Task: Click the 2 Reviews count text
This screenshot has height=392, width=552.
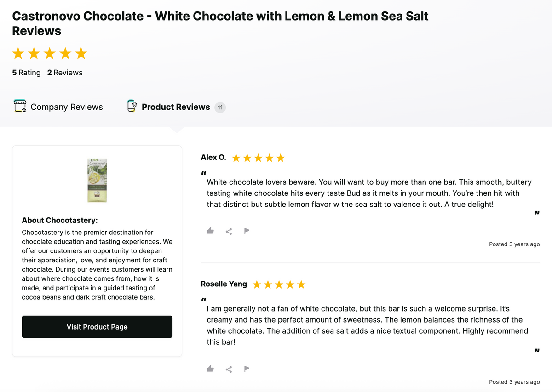Action: (65, 73)
